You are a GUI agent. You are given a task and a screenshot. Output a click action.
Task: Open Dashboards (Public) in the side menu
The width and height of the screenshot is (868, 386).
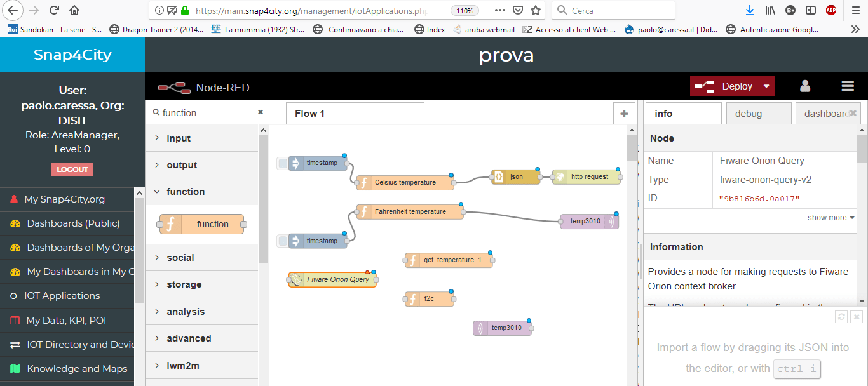coord(67,223)
